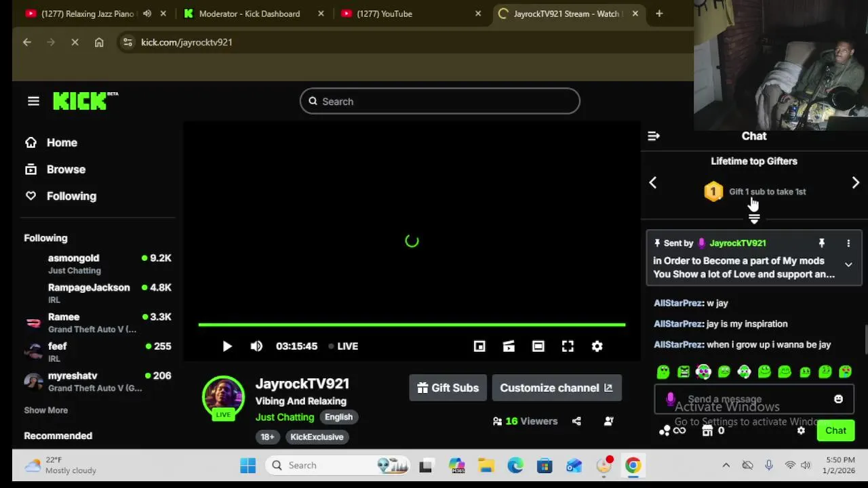
Task: Click the Just Chatting category link
Action: 285,417
